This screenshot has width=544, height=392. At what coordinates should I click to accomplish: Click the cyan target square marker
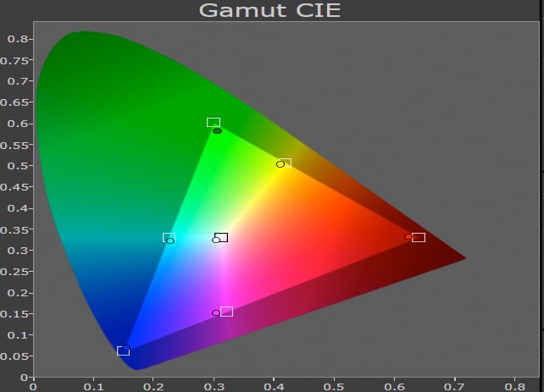coord(169,237)
